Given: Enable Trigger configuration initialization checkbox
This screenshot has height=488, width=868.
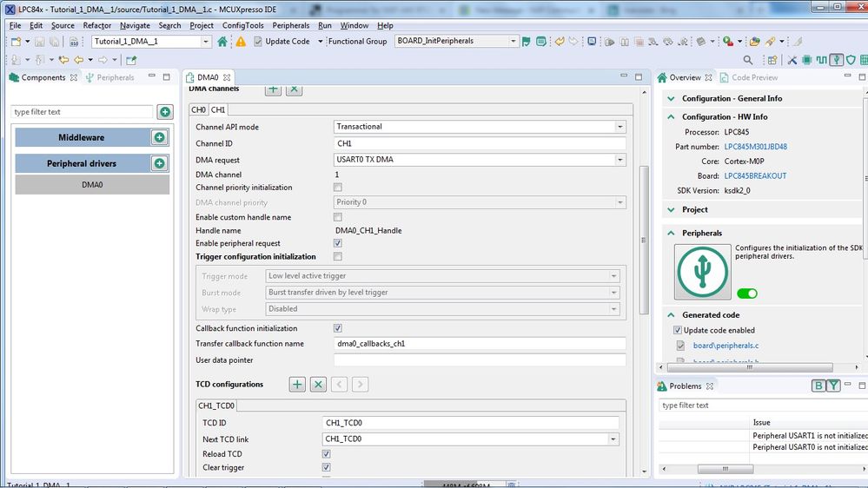Looking at the screenshot, I should click(x=338, y=257).
